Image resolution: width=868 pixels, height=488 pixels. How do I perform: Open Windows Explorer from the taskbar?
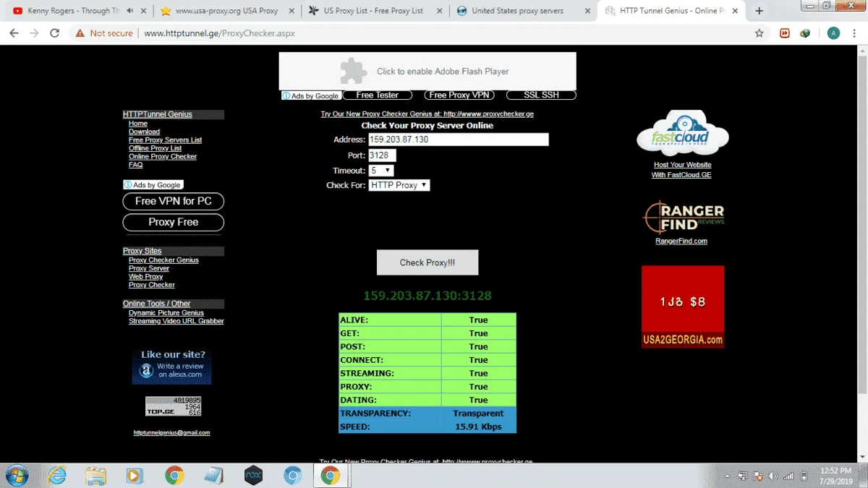pyautogui.click(x=95, y=475)
